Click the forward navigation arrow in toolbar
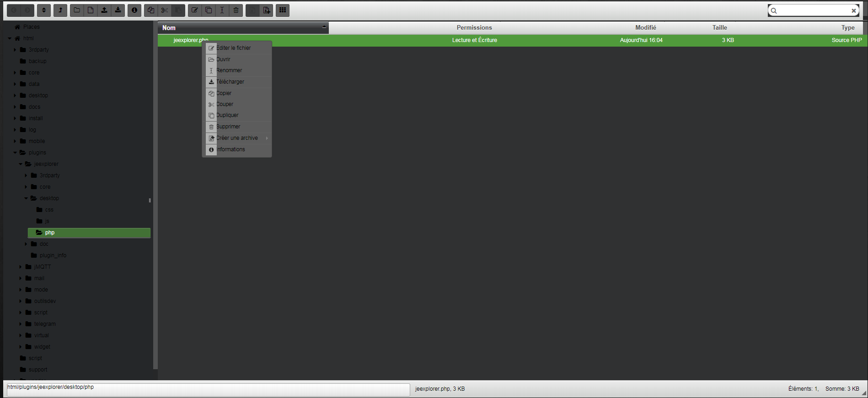 point(27,10)
